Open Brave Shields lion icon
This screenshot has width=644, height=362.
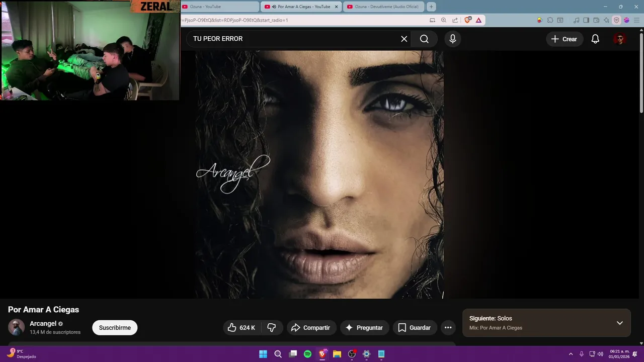(x=468, y=20)
